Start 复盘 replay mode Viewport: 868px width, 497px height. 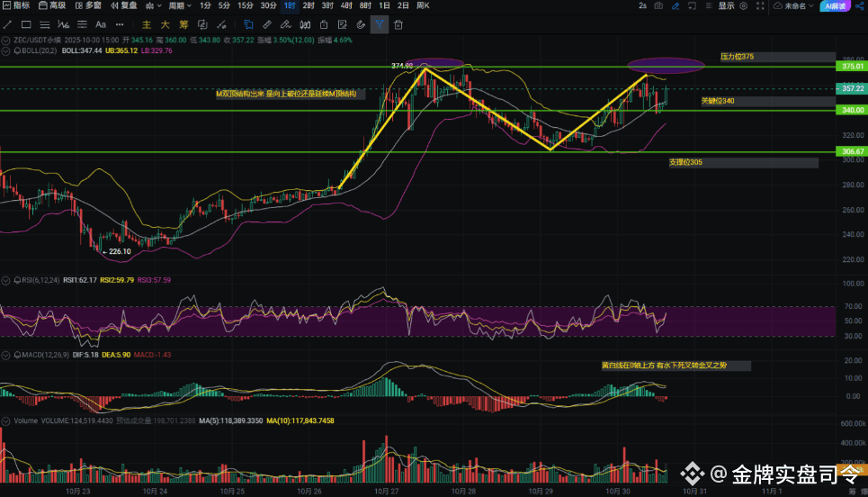pyautogui.click(x=124, y=5)
